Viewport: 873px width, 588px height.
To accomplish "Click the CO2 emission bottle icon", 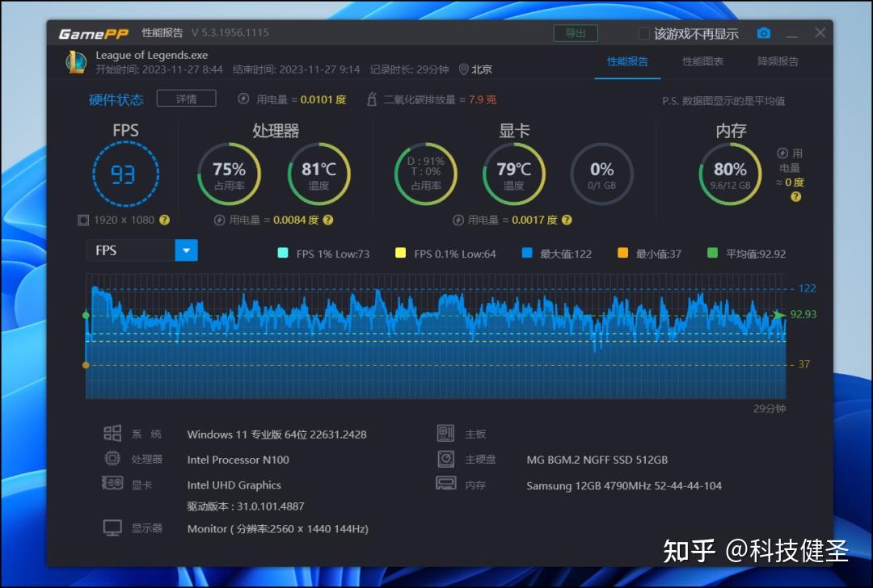I will click(371, 99).
